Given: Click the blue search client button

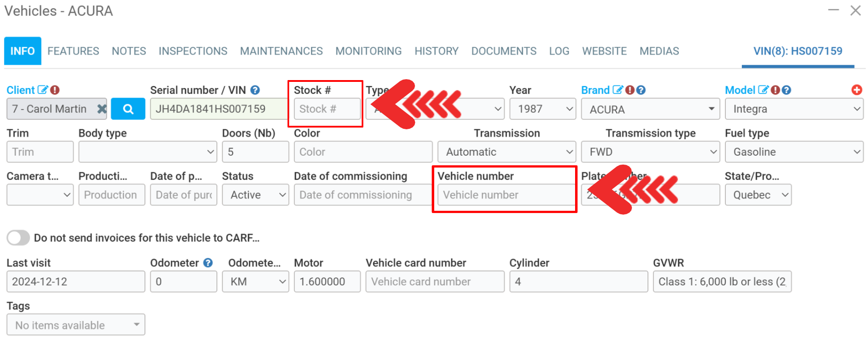Looking at the screenshot, I should (x=128, y=109).
